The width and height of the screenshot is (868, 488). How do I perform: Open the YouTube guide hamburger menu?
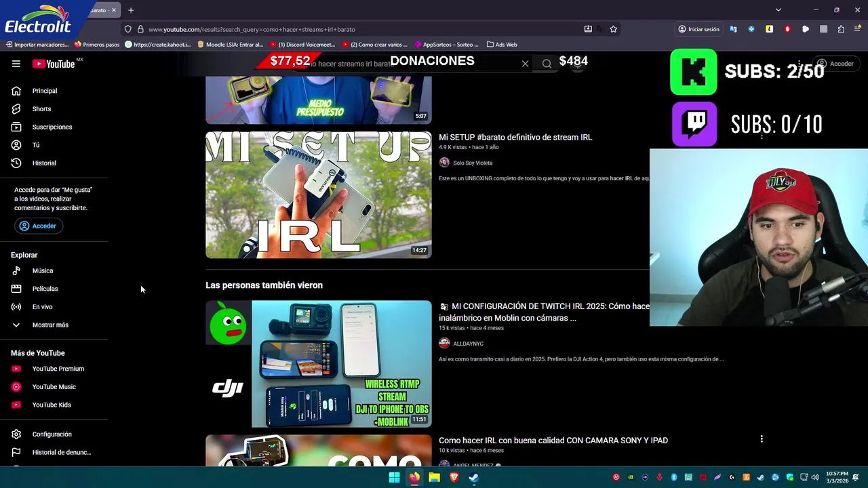pos(16,64)
